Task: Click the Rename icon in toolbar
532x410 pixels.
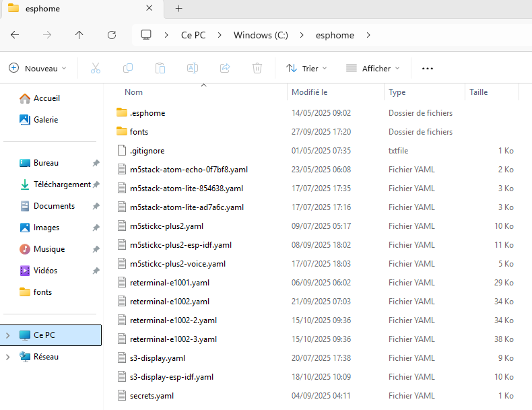Action: (193, 68)
